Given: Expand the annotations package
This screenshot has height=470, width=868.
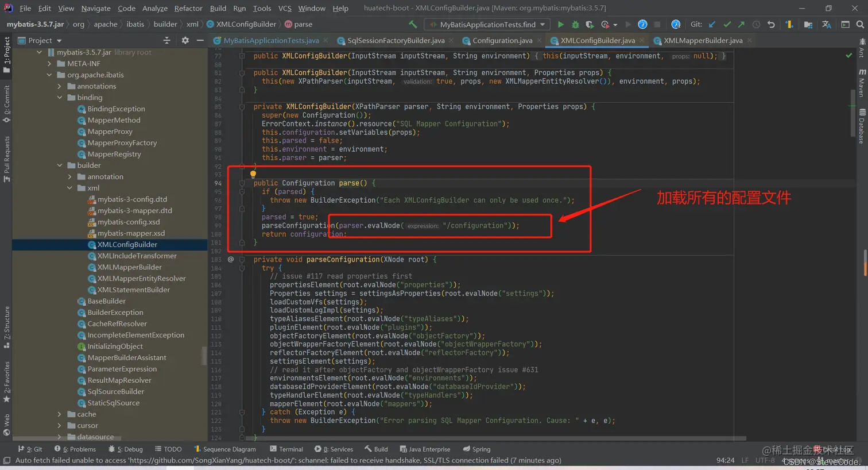Looking at the screenshot, I should [x=59, y=86].
